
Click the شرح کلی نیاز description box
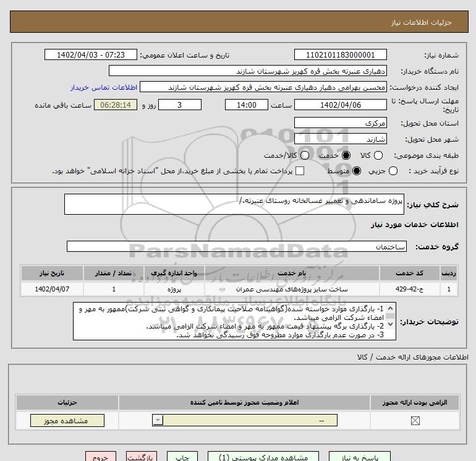coord(234,204)
